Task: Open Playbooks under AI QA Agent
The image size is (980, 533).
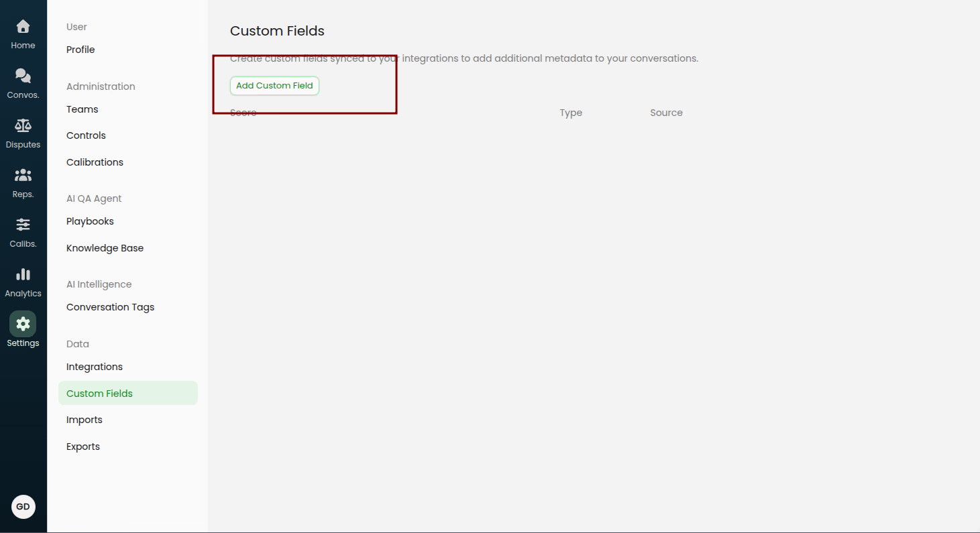Action: pyautogui.click(x=90, y=221)
